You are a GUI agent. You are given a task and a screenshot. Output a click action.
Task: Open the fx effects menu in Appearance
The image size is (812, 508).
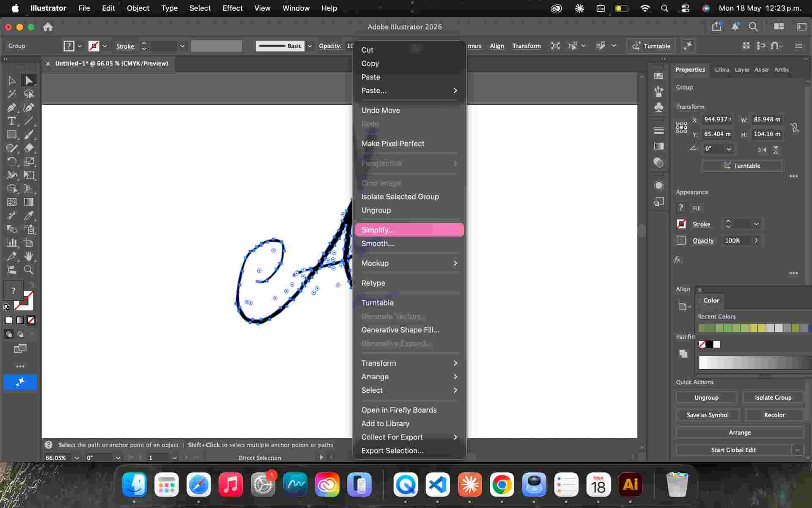(x=678, y=260)
